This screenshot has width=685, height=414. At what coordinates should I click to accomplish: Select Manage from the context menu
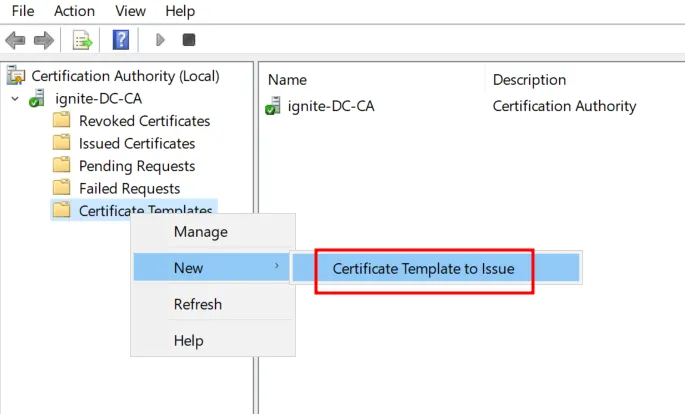click(x=200, y=232)
